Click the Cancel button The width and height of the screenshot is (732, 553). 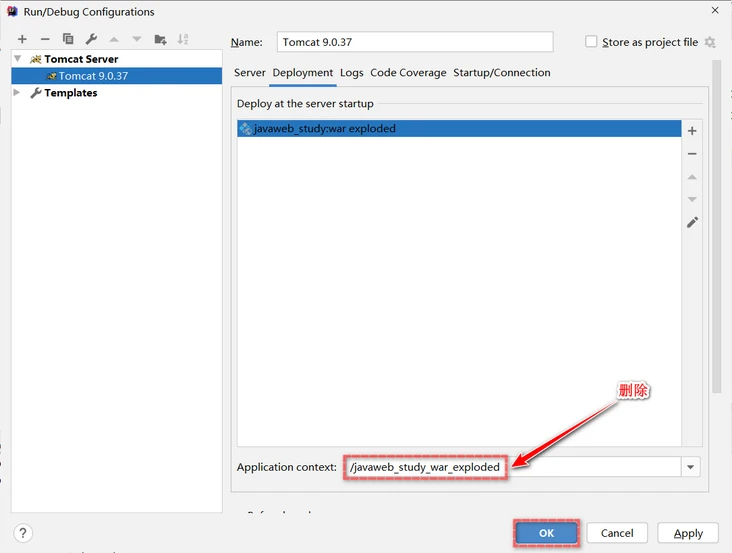pos(617,533)
